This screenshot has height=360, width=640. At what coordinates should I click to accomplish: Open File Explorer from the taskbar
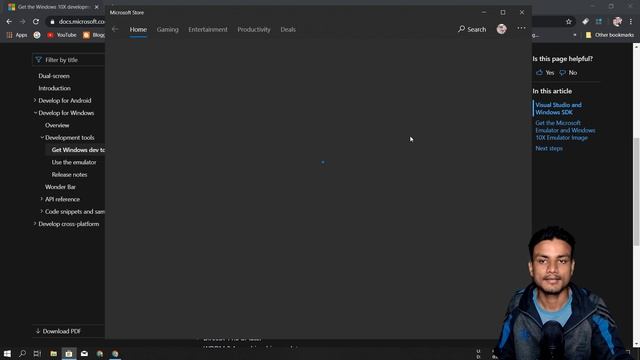pos(53,353)
